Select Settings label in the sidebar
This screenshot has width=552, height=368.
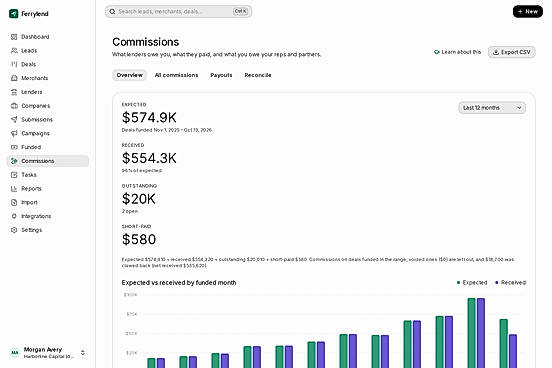coord(31,230)
